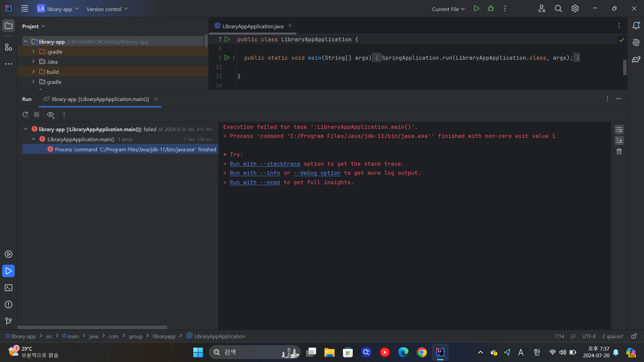Click the Run with --scan link
The image size is (644, 362).
point(255,183)
